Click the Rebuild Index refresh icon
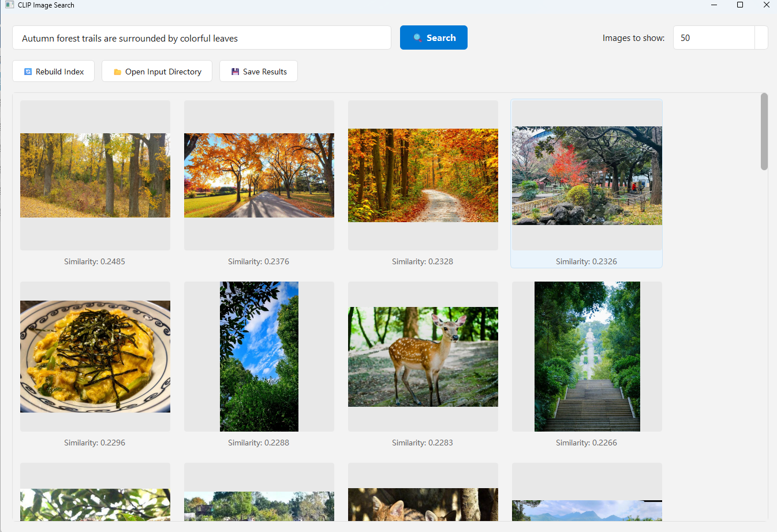777x532 pixels. click(28, 72)
